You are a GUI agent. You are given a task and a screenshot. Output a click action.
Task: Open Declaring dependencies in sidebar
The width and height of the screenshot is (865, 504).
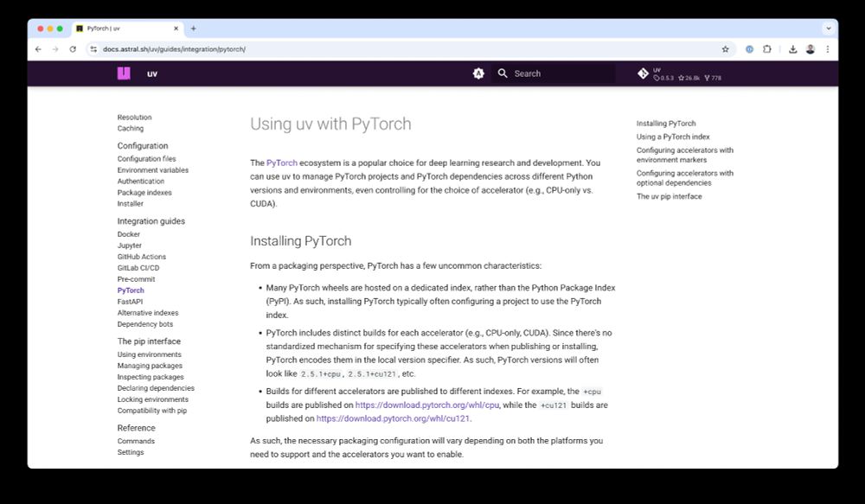tap(156, 388)
